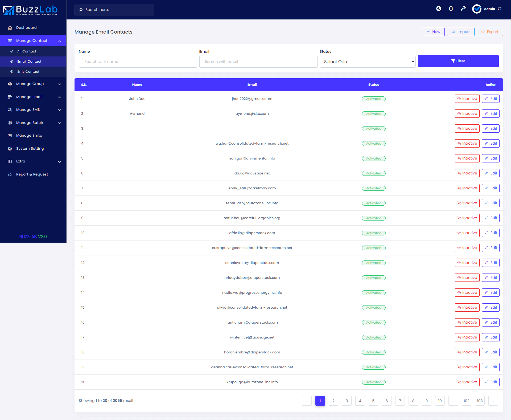Click the wrench tool icon
Screen dimensions: 511x420
coord(463,9)
